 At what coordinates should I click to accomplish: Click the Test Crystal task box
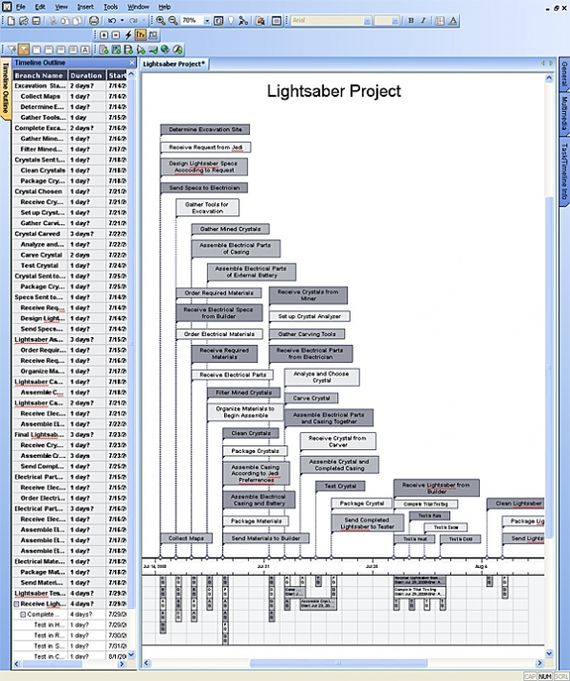pyautogui.click(x=340, y=486)
